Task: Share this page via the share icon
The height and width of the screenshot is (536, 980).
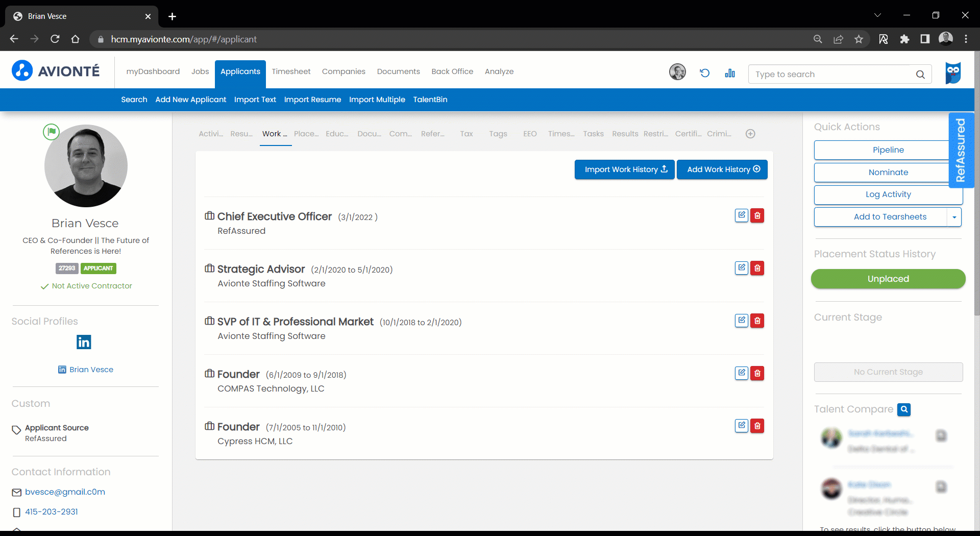Action: 838,39
